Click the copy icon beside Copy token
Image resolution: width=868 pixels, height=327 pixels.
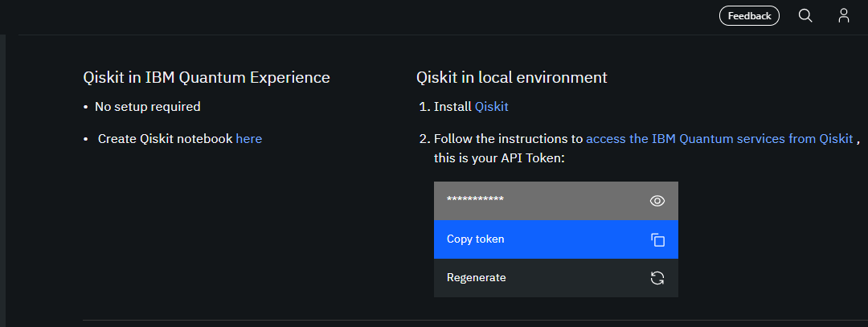point(657,239)
